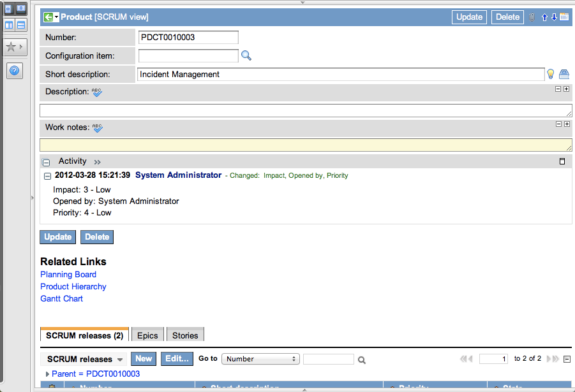Click the lightbulb suggestion icon
Image resolution: width=575 pixels, height=392 pixels.
click(x=551, y=75)
